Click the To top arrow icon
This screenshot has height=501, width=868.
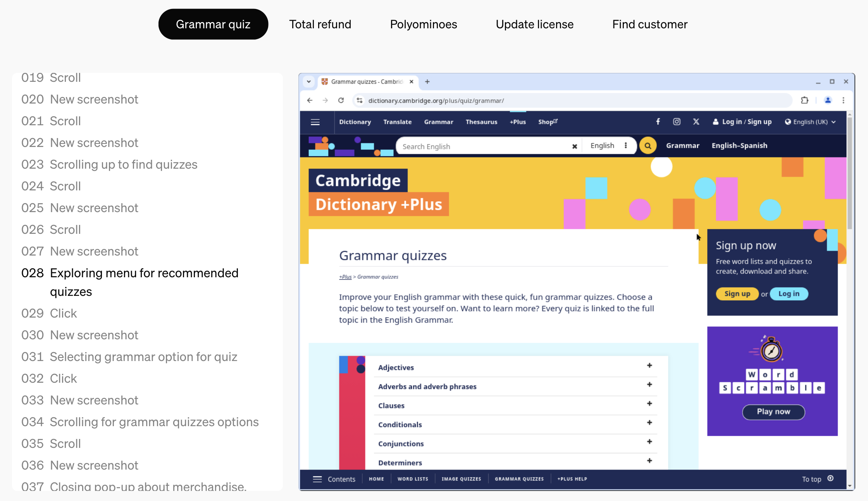pos(830,479)
